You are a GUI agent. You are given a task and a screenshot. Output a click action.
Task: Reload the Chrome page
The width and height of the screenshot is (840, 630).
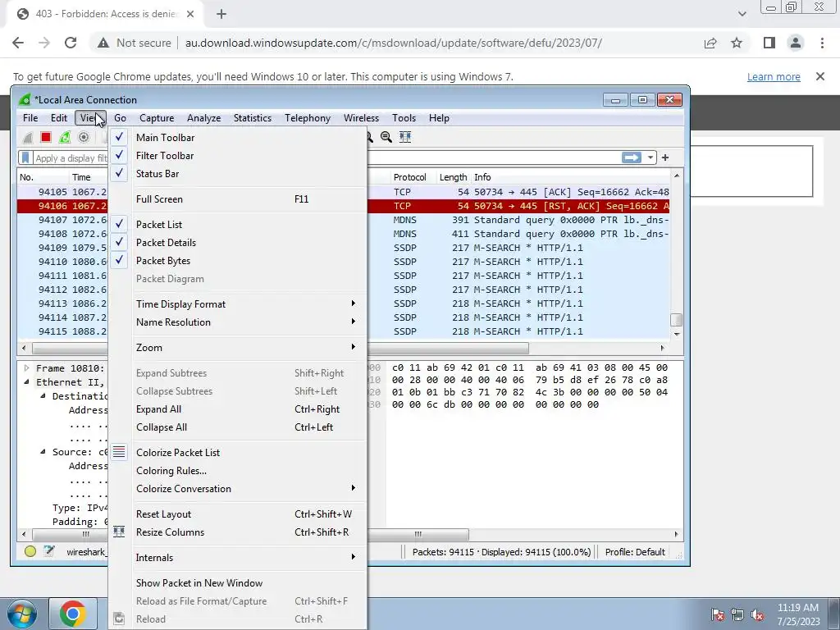[71, 43]
